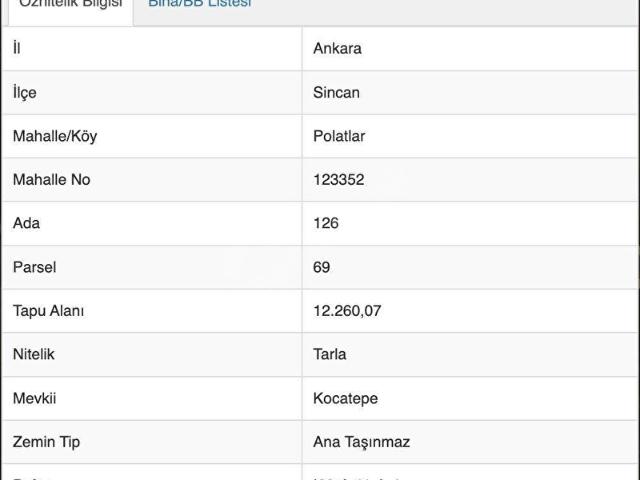Screen dimensions: 640x480
Task: Select the 12.260,07 area value
Action: 347,311
